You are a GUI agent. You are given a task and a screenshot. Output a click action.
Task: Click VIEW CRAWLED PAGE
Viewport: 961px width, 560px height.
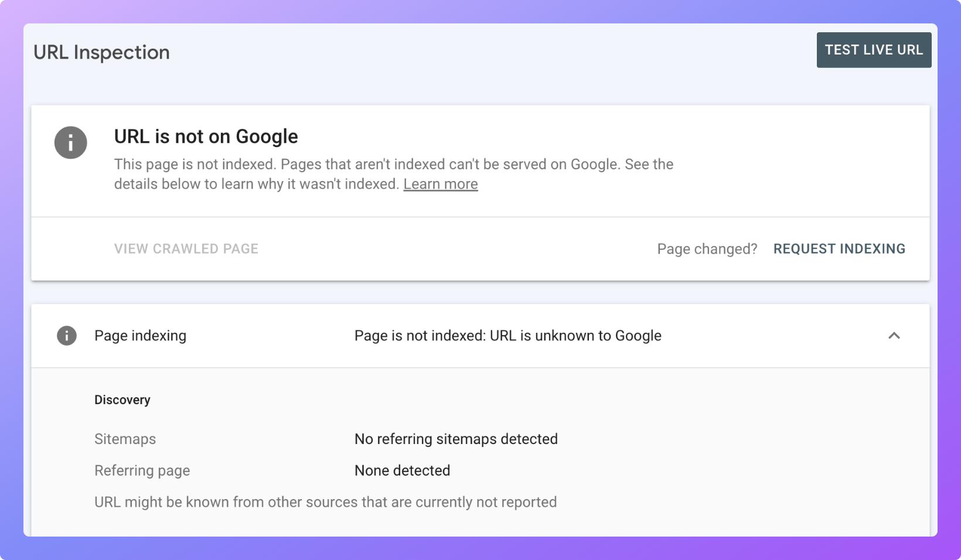186,249
